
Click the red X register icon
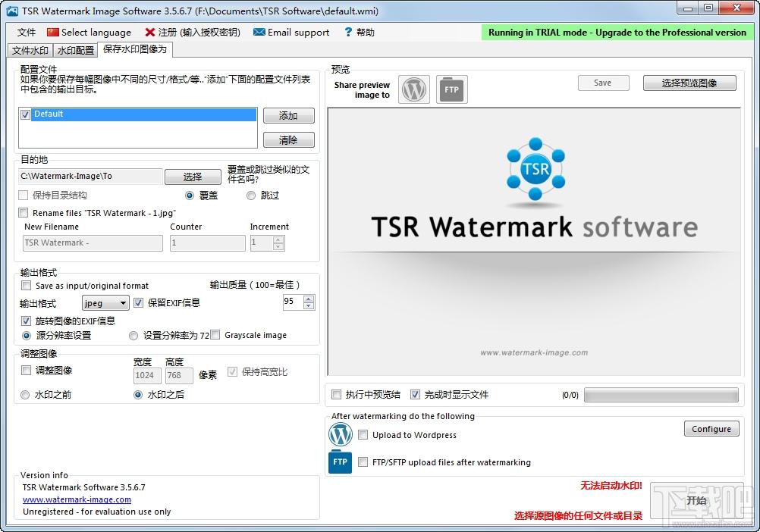click(x=149, y=32)
